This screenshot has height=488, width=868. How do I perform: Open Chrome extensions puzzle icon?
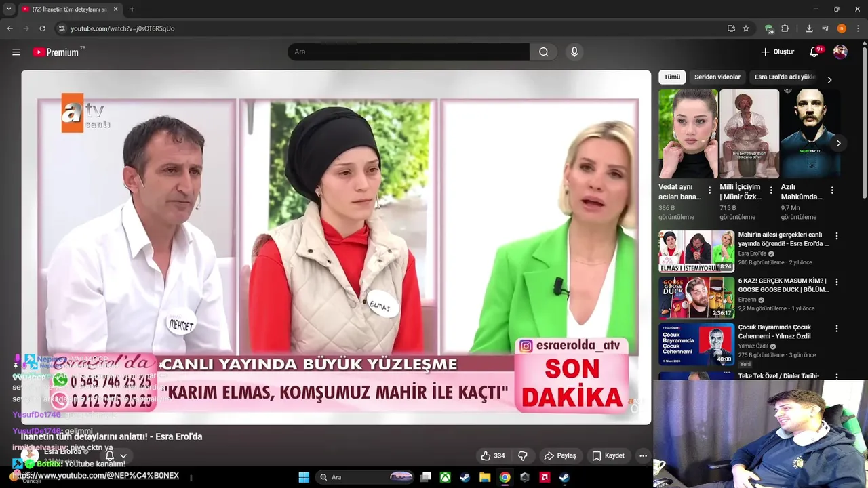[x=785, y=28]
